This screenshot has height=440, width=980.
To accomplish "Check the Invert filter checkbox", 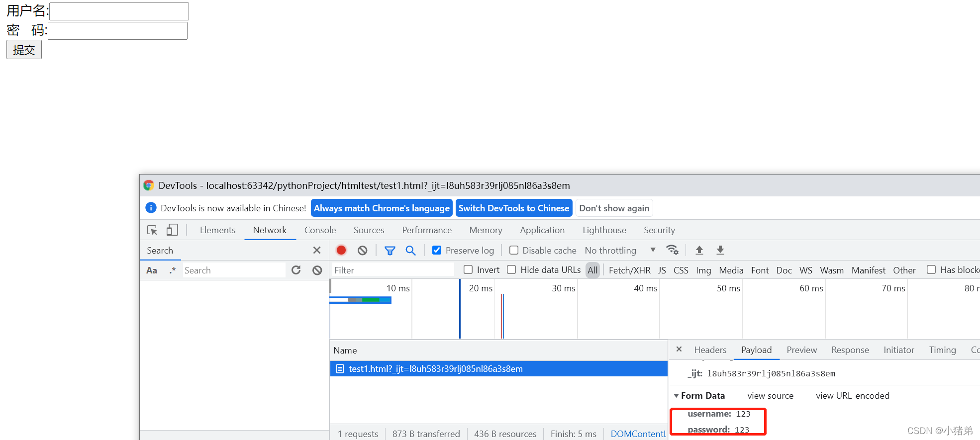I will click(x=468, y=269).
